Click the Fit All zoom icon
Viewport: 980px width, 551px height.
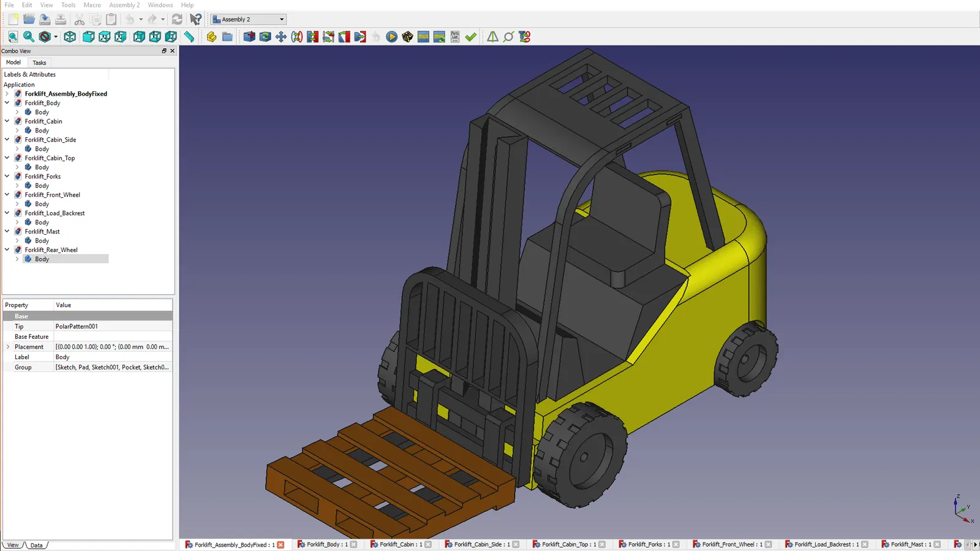pos(13,37)
